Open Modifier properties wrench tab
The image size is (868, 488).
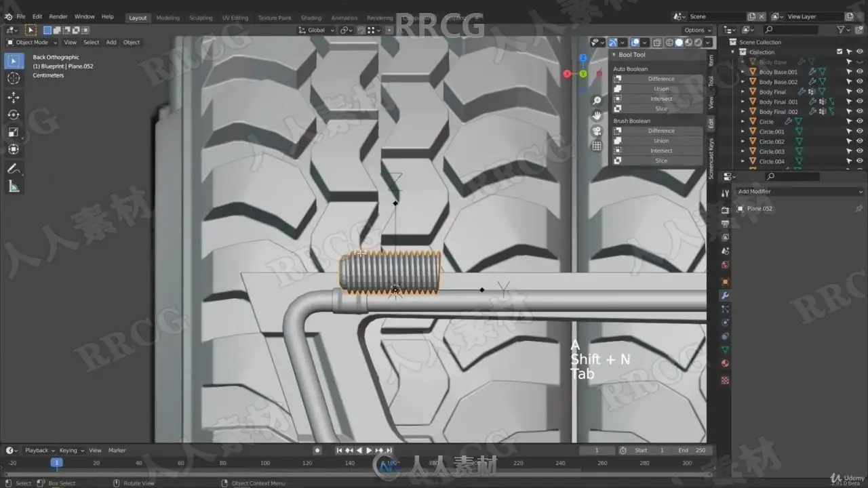click(x=725, y=296)
